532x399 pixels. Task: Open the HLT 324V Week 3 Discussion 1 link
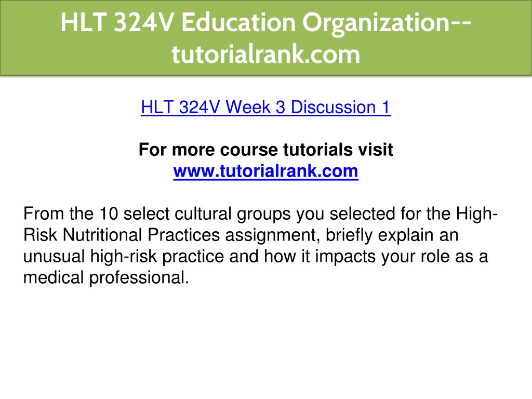point(265,107)
